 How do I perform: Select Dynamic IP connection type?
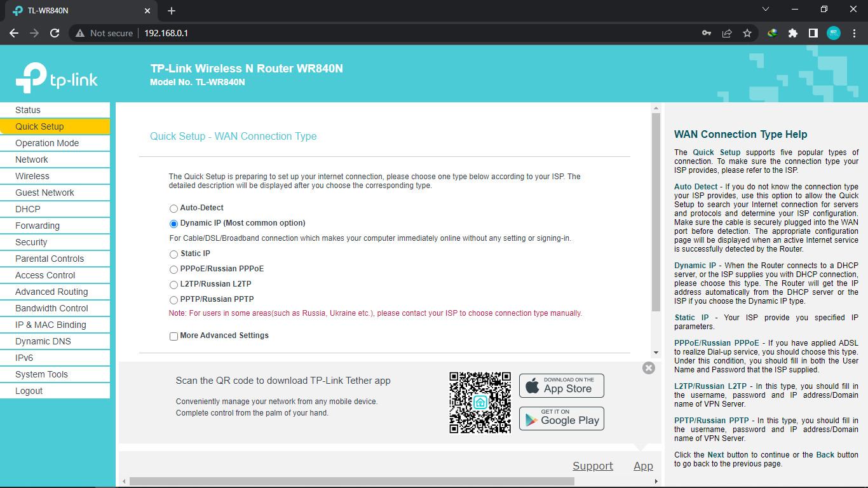coord(173,224)
